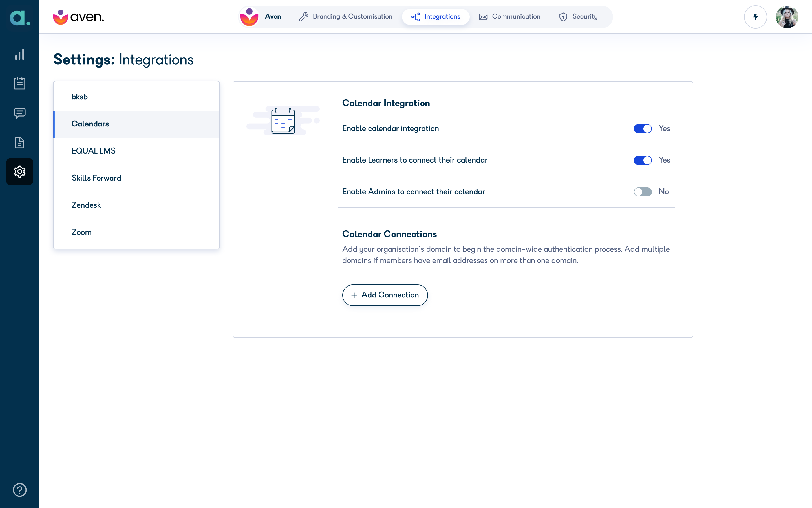Click 'Settings: Integrations' page title

point(123,60)
